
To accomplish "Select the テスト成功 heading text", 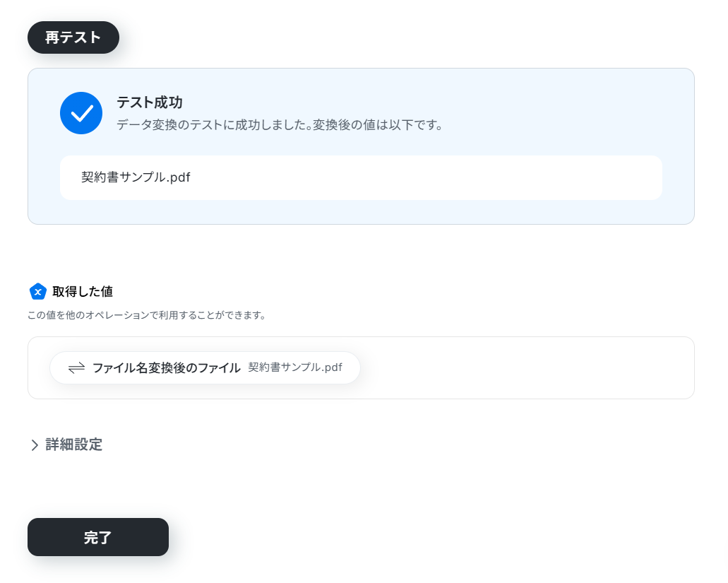I will (149, 102).
